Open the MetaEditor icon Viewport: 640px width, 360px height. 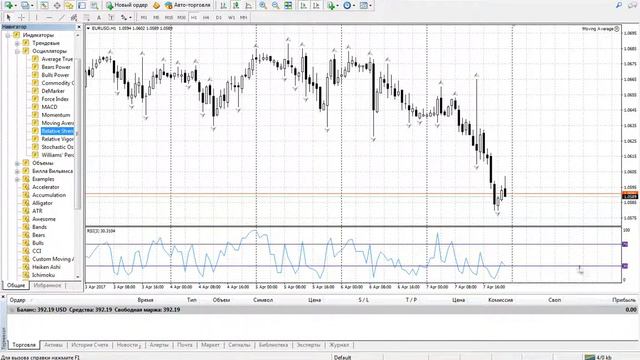(x=156, y=5)
